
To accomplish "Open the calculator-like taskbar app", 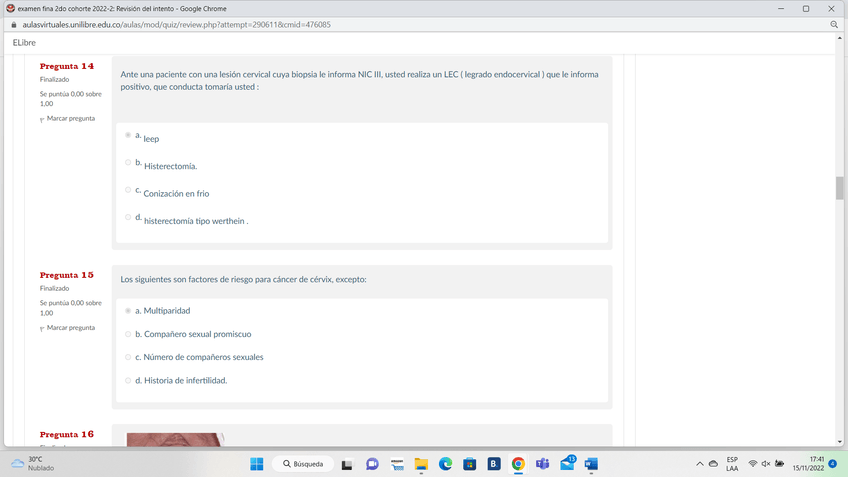I will click(397, 465).
